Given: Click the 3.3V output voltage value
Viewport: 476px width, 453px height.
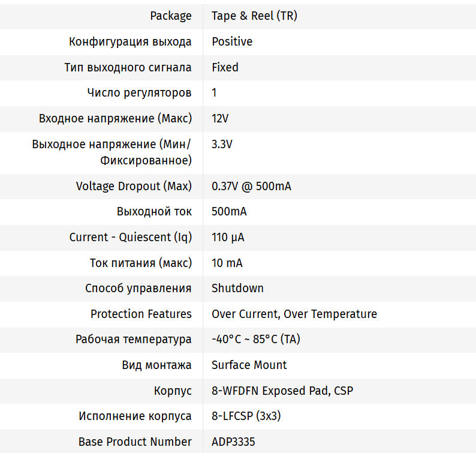Looking at the screenshot, I should (x=222, y=145).
